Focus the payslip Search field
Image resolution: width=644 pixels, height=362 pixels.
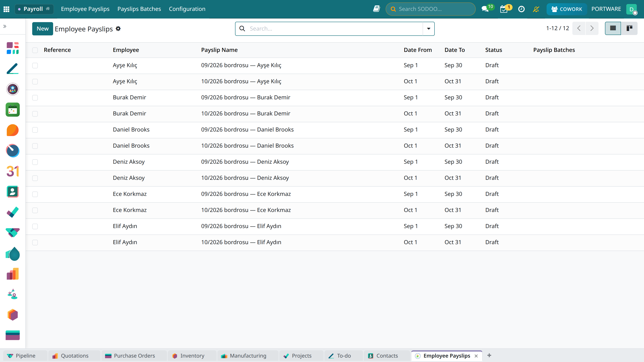[x=335, y=29]
